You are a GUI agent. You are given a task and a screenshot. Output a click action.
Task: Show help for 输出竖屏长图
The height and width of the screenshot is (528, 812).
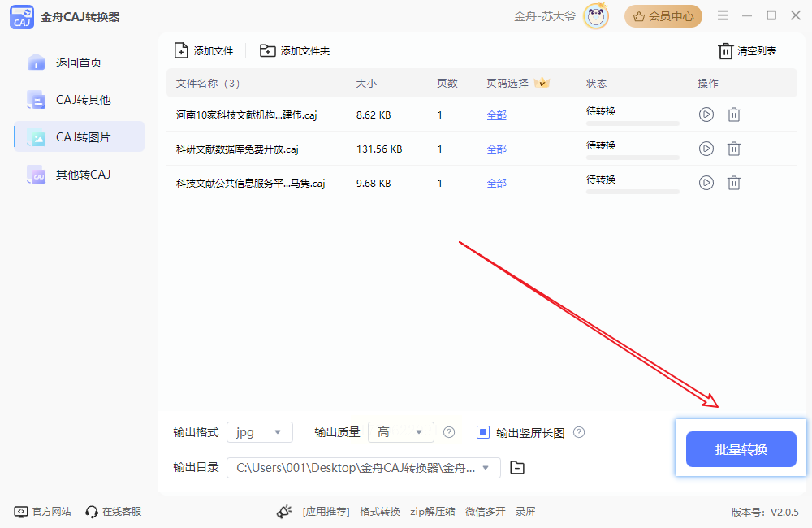[x=579, y=432]
